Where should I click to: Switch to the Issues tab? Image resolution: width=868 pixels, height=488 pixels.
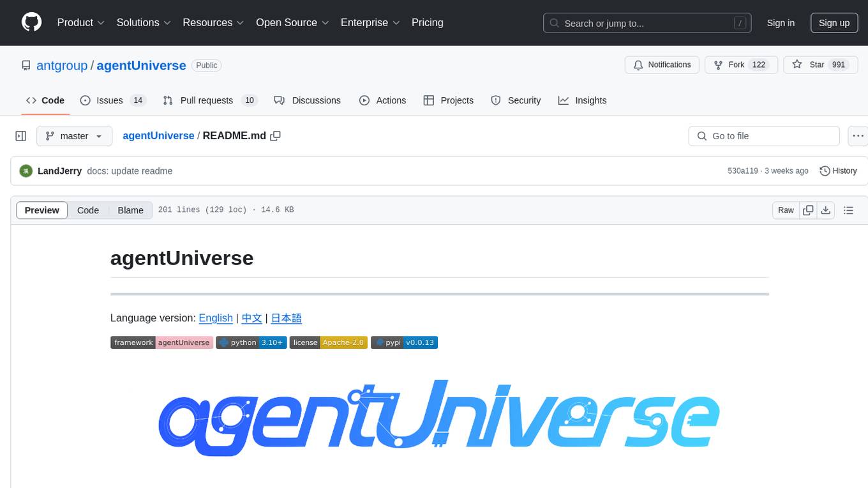click(113, 100)
